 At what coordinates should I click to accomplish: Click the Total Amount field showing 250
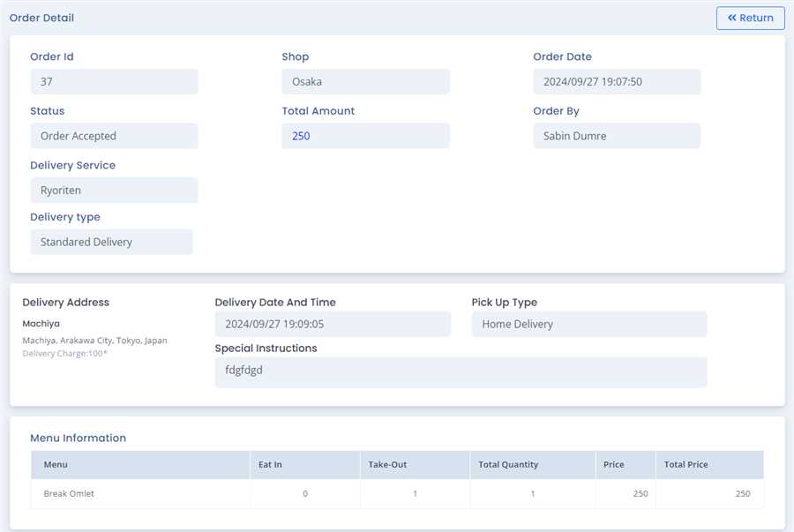point(365,136)
